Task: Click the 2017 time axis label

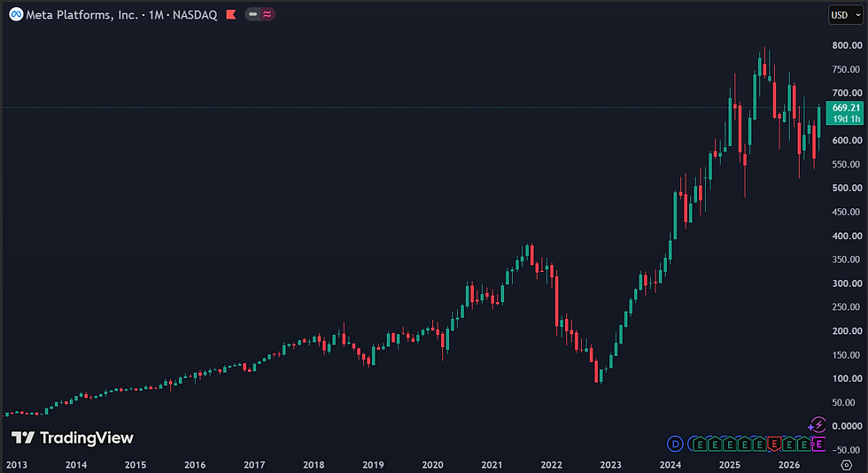Action: [x=254, y=465]
